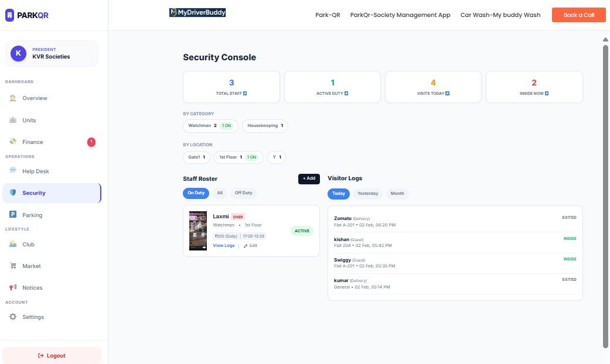Click the Market cart icon
The image size is (610, 364).
click(13, 266)
